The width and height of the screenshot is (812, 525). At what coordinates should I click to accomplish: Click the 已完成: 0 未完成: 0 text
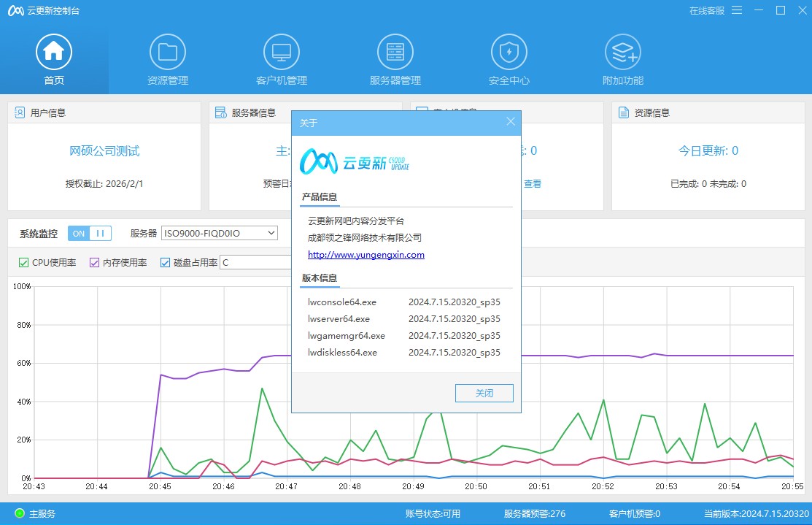point(708,183)
